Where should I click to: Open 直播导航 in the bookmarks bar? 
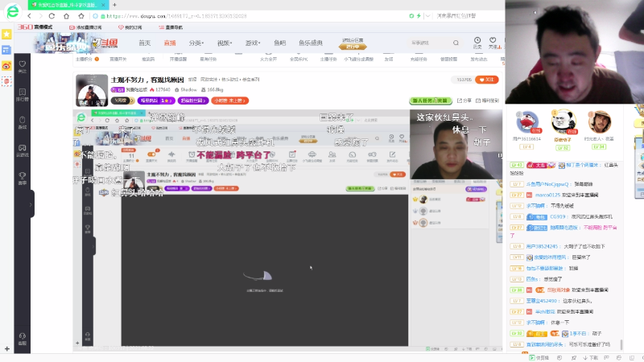click(x=171, y=27)
